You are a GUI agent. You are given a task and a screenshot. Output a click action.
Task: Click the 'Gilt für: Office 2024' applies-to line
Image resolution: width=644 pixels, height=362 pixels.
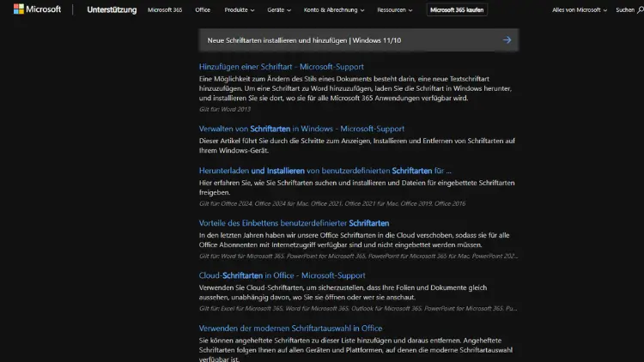[x=332, y=203]
